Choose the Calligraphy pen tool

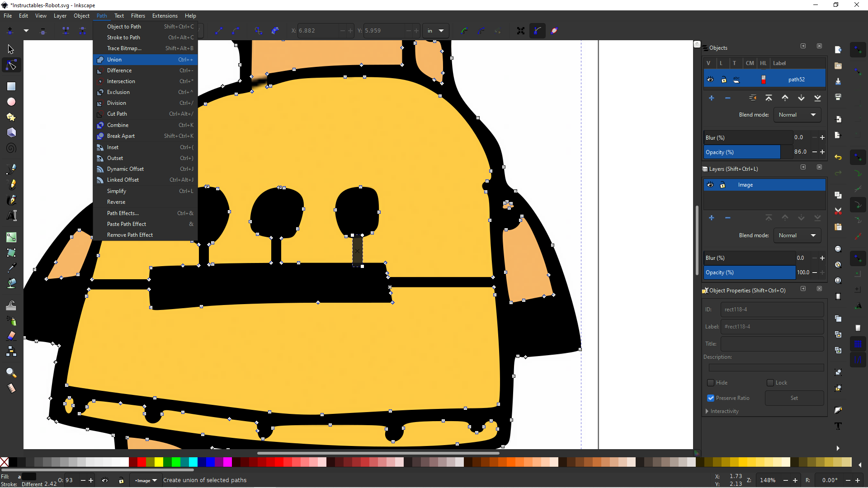point(11,200)
